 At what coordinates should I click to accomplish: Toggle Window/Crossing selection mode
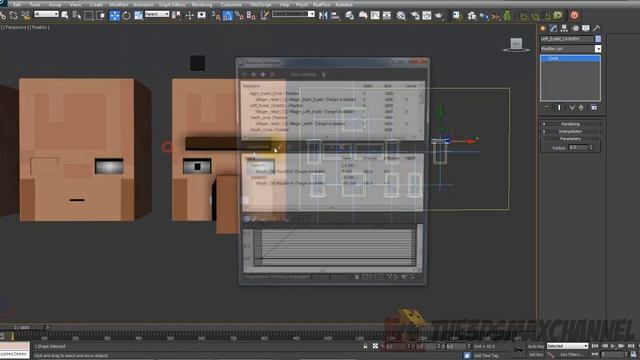pos(100,16)
